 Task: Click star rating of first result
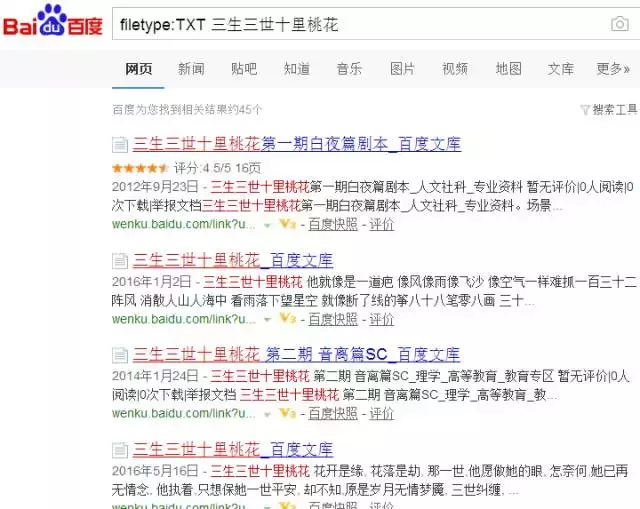point(140,168)
